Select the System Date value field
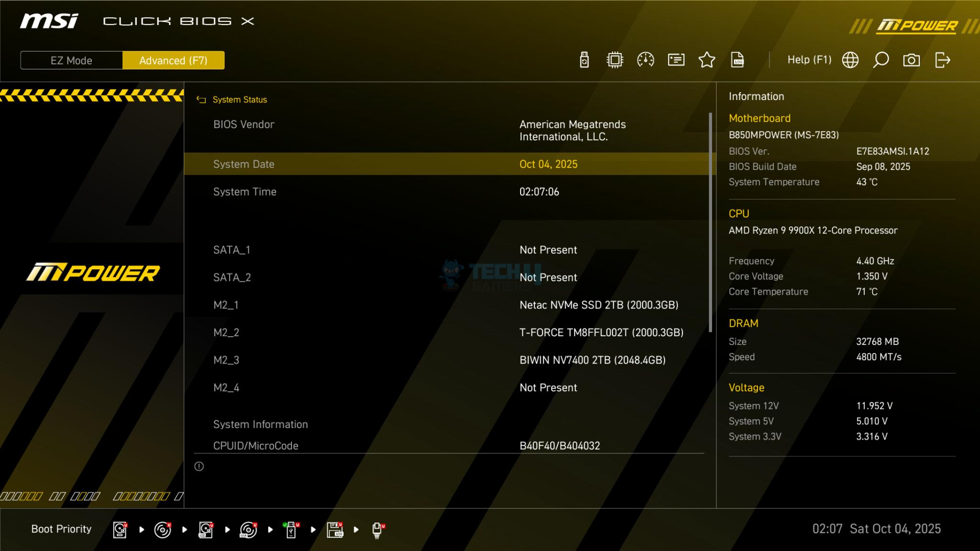 point(548,164)
